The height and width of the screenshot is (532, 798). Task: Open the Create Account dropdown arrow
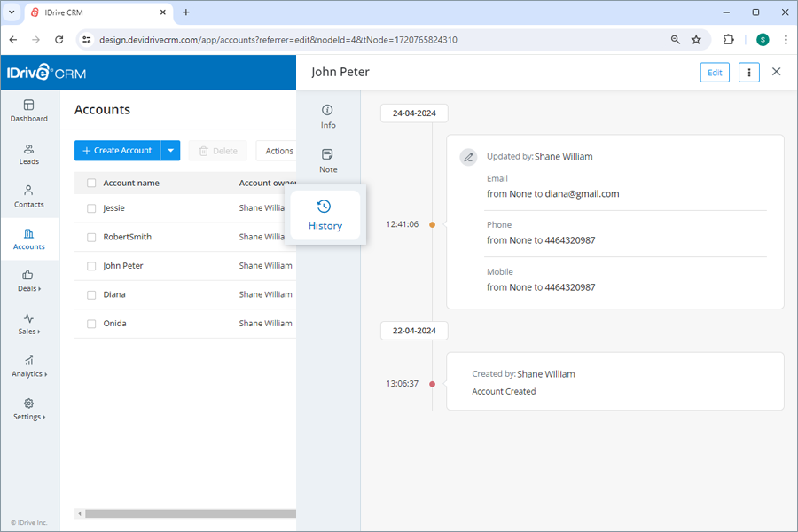coord(169,150)
